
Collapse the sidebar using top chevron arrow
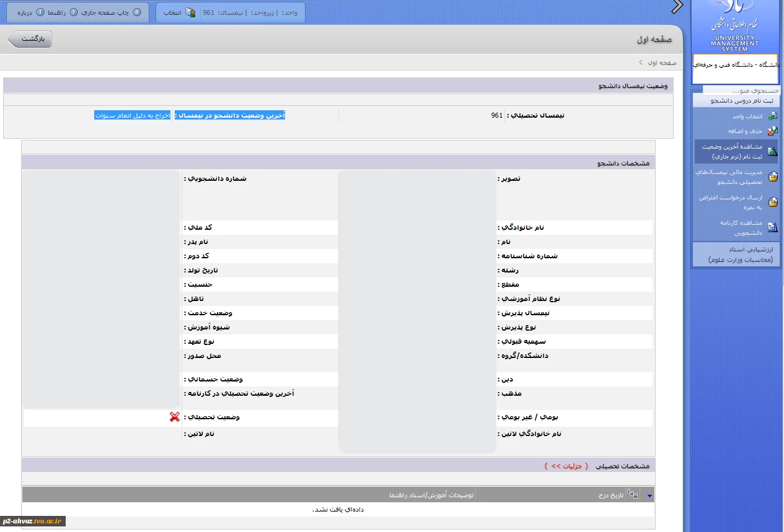pos(677,7)
